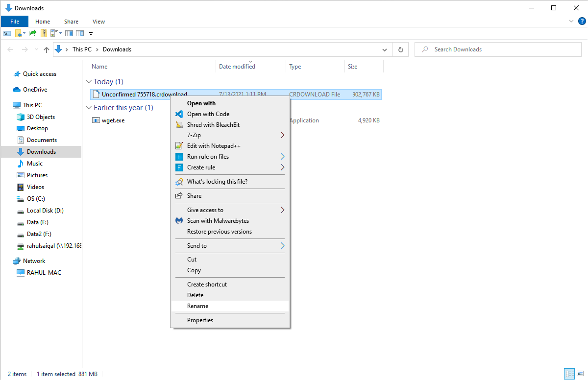Toggle the preview pane in quick access toolbar

pos(69,33)
